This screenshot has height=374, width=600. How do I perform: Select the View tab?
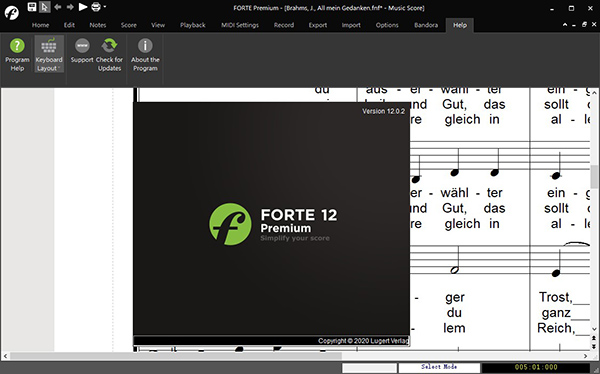tap(158, 25)
